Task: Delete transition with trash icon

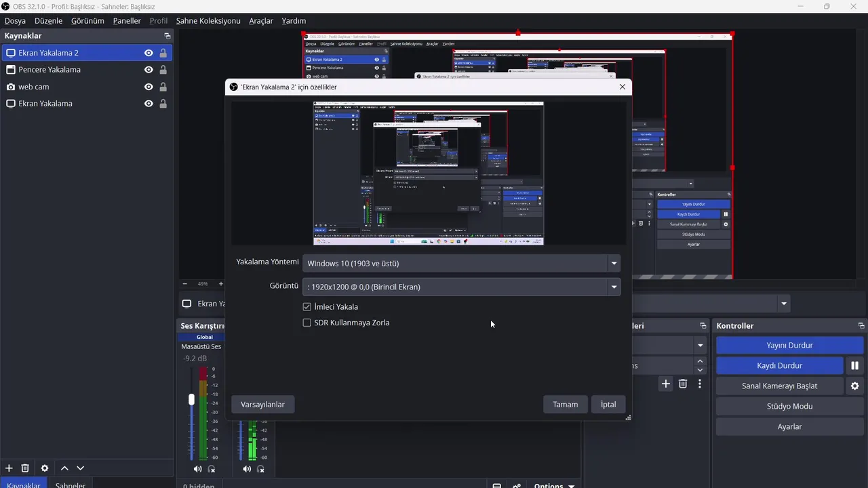Action: (x=683, y=384)
